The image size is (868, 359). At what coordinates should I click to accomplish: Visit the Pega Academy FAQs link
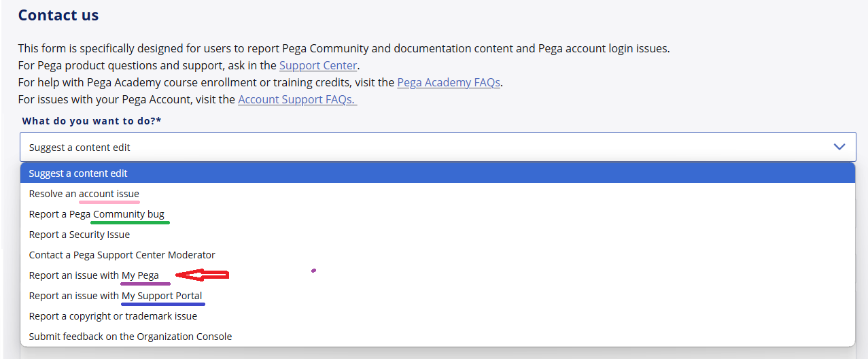pos(449,82)
